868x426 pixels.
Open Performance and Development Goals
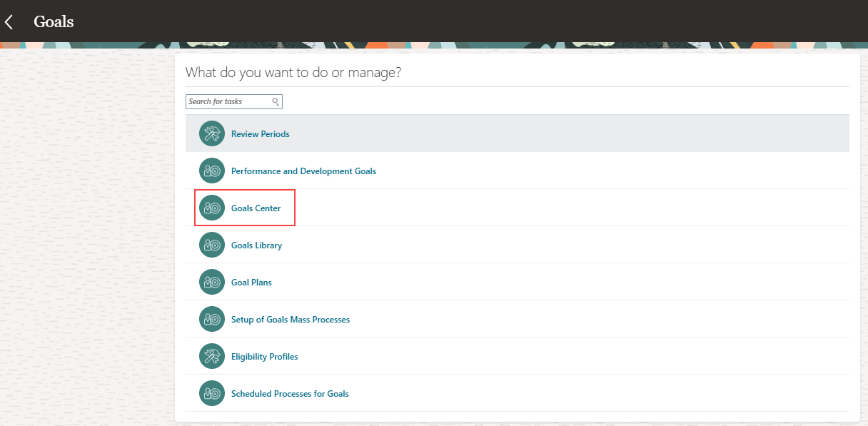click(303, 171)
